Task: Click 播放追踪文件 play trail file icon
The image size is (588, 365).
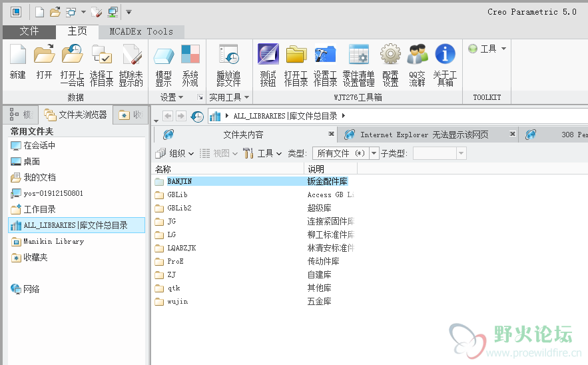Action: coord(228,55)
